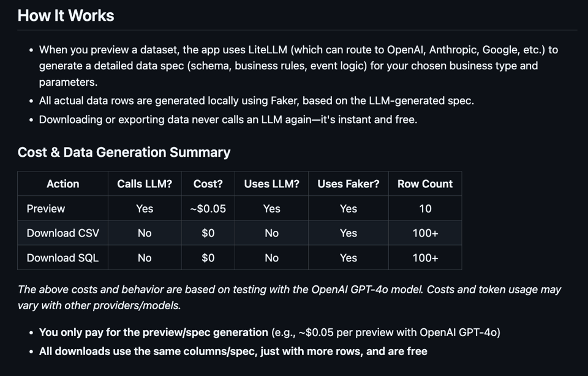The width and height of the screenshot is (588, 376).
Task: Click the "Uses LLM?" column header
Action: [x=271, y=184]
